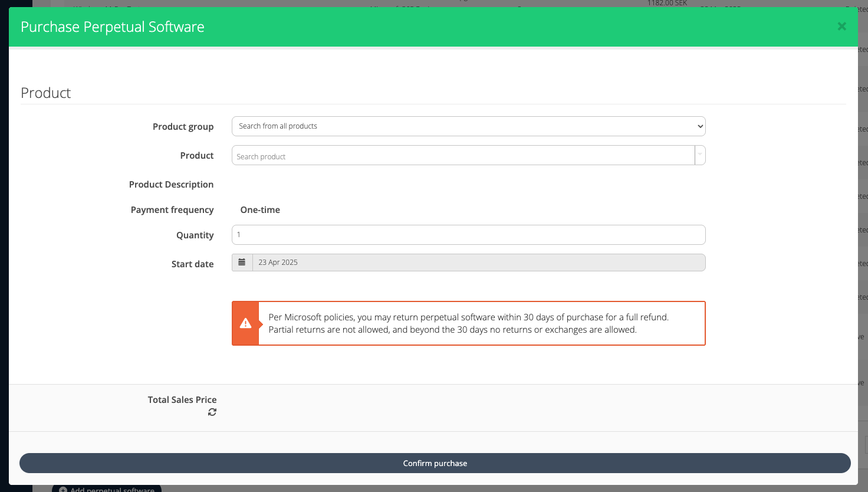Expand the Product search dropdown arrow

click(x=700, y=155)
